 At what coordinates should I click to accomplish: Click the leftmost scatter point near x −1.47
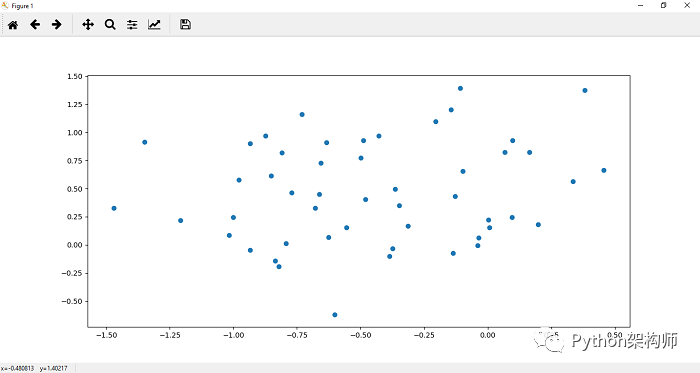[x=114, y=208]
